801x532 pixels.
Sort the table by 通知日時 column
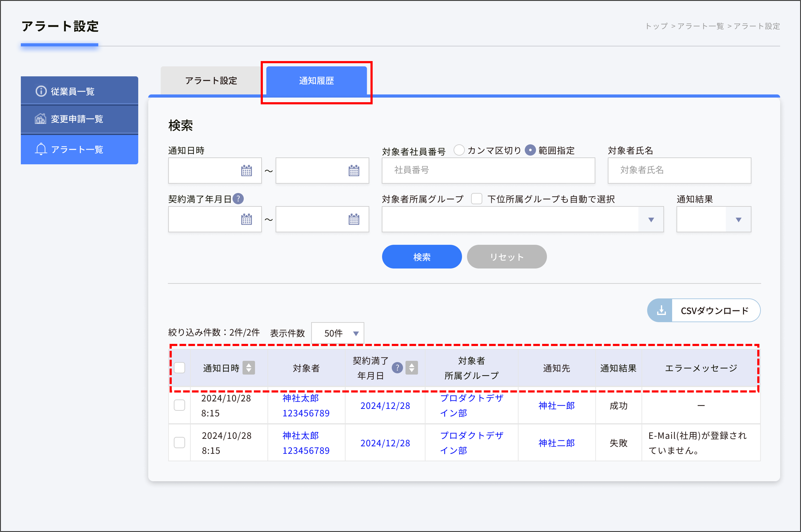coord(250,368)
